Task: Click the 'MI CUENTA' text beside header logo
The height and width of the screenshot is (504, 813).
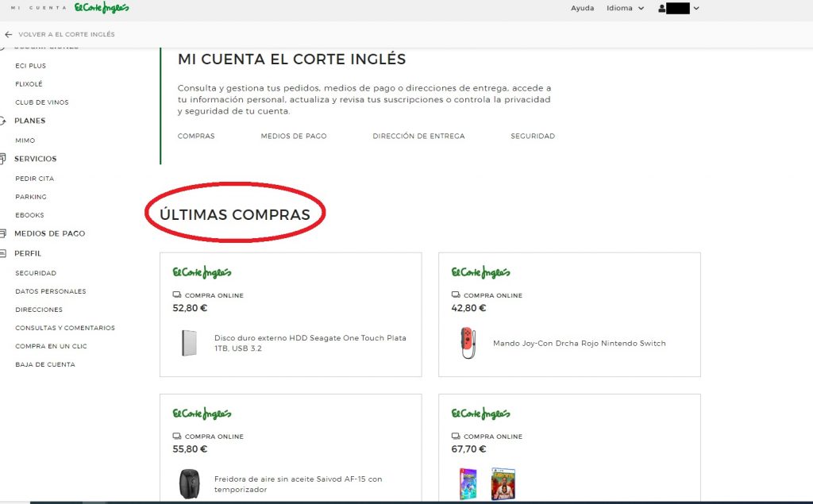Action: (x=38, y=8)
